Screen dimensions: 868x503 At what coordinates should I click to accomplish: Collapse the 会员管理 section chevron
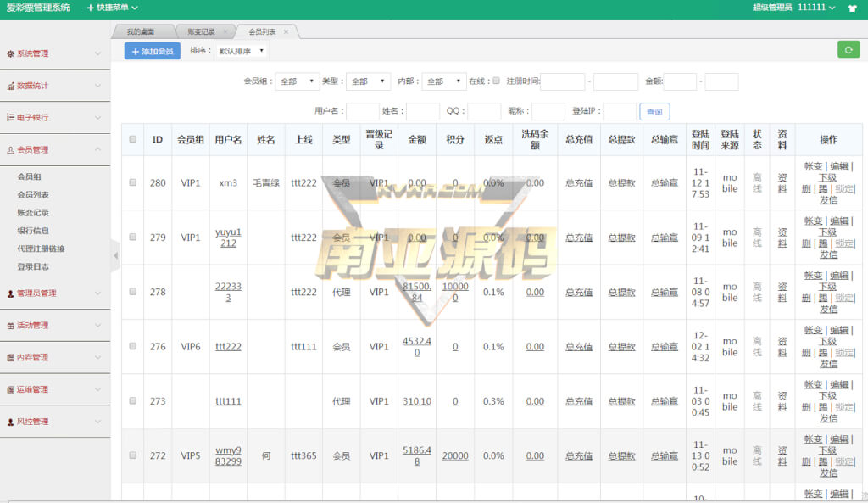click(x=98, y=149)
